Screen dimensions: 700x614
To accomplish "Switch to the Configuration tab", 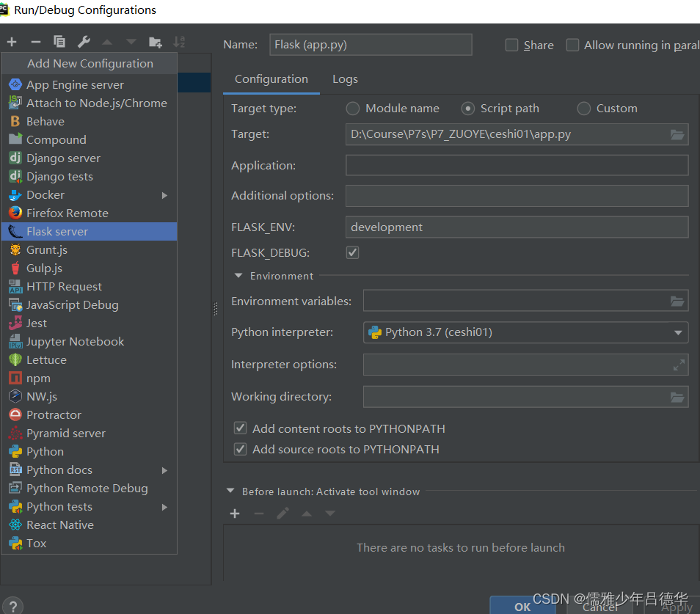I will pyautogui.click(x=271, y=79).
